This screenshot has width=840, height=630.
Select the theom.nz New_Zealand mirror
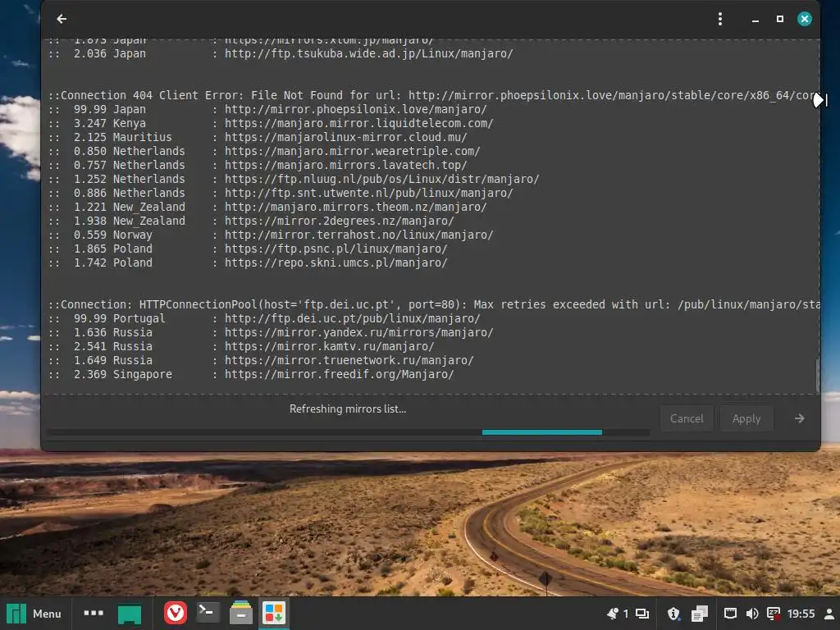tap(268, 207)
